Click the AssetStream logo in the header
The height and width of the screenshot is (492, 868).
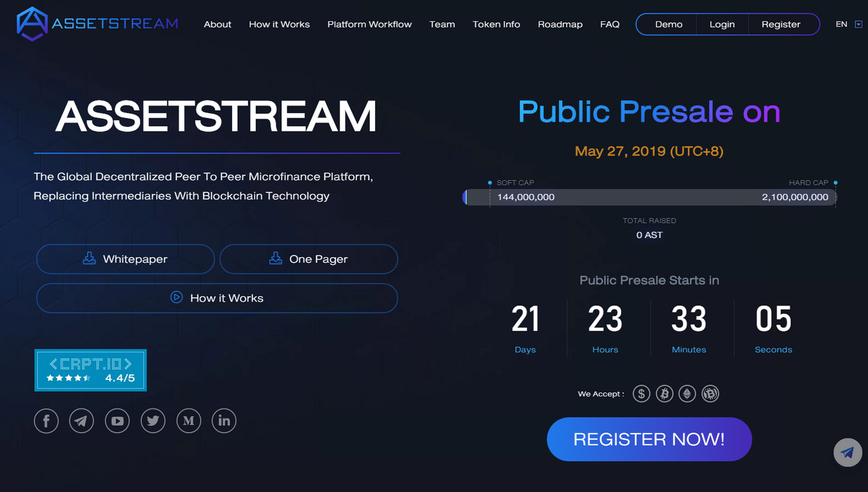pyautogui.click(x=98, y=24)
